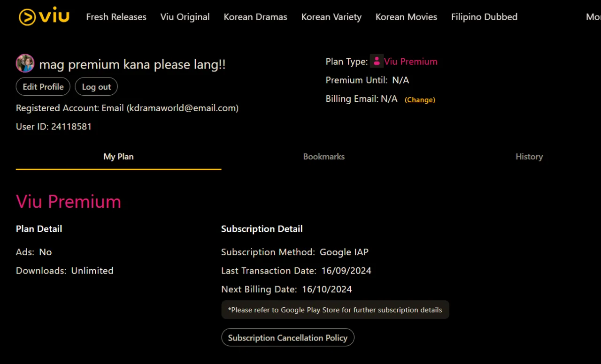The width and height of the screenshot is (601, 364).
Task: Open Korean Variety category
Action: click(x=331, y=17)
